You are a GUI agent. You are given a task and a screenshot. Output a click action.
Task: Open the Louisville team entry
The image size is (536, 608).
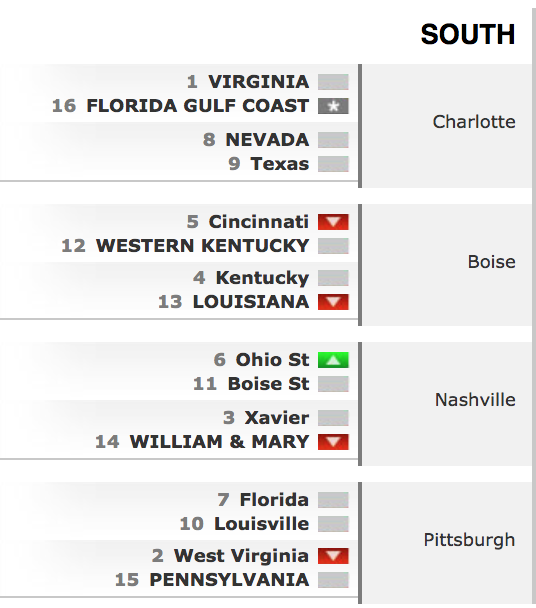click(x=262, y=524)
